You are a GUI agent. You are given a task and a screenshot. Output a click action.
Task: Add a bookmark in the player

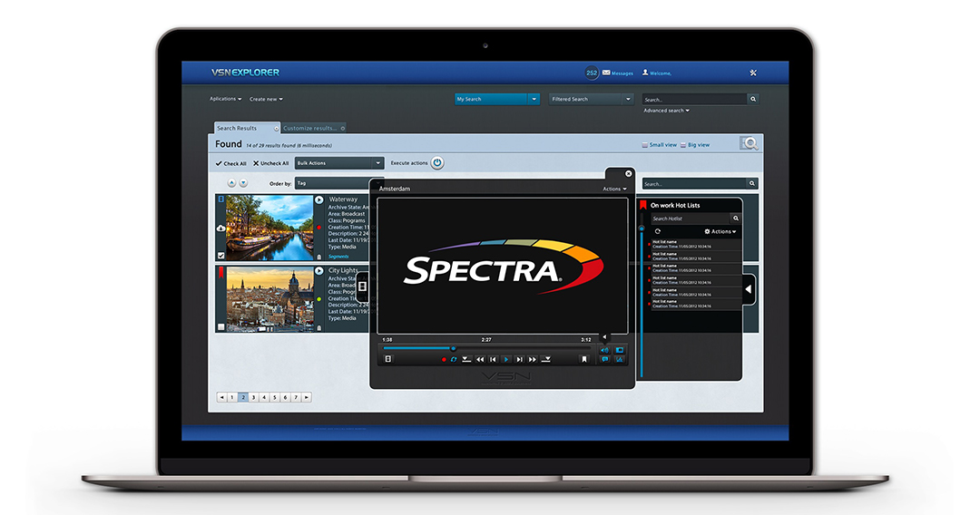pyautogui.click(x=584, y=360)
